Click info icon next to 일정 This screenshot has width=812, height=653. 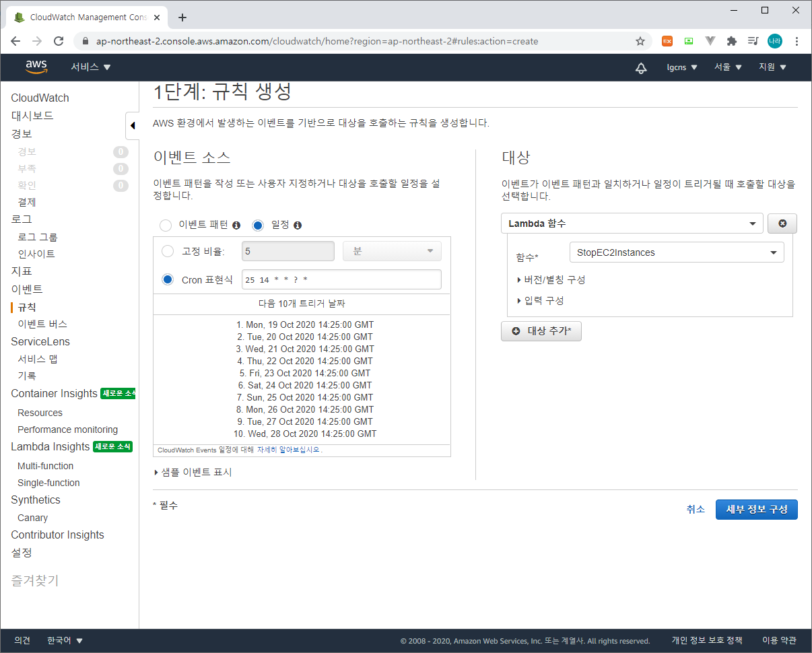tap(298, 226)
